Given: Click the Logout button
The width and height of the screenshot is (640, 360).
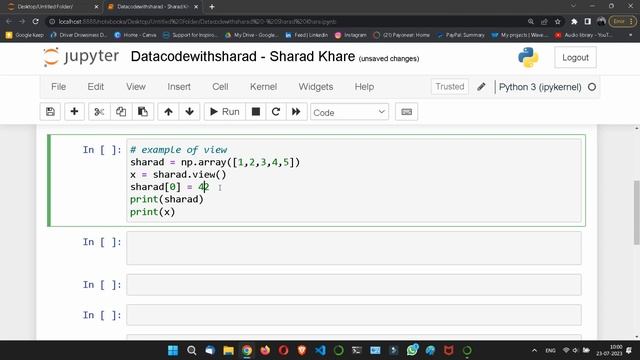Looking at the screenshot, I should 575,58.
